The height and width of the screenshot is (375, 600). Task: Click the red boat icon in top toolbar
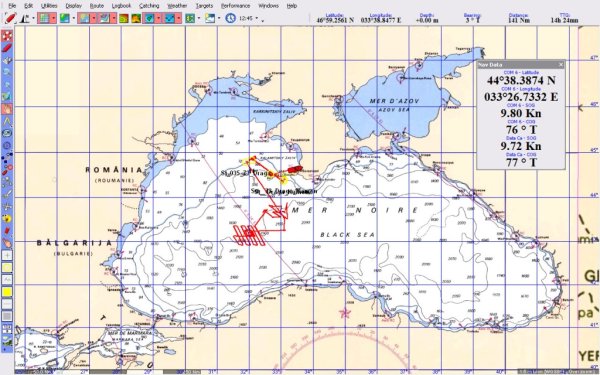pos(10,18)
